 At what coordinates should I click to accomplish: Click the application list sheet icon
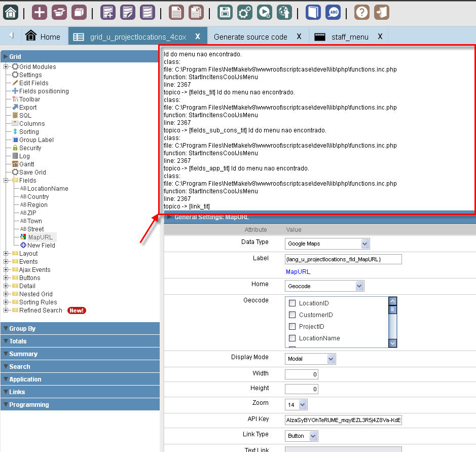click(148, 13)
